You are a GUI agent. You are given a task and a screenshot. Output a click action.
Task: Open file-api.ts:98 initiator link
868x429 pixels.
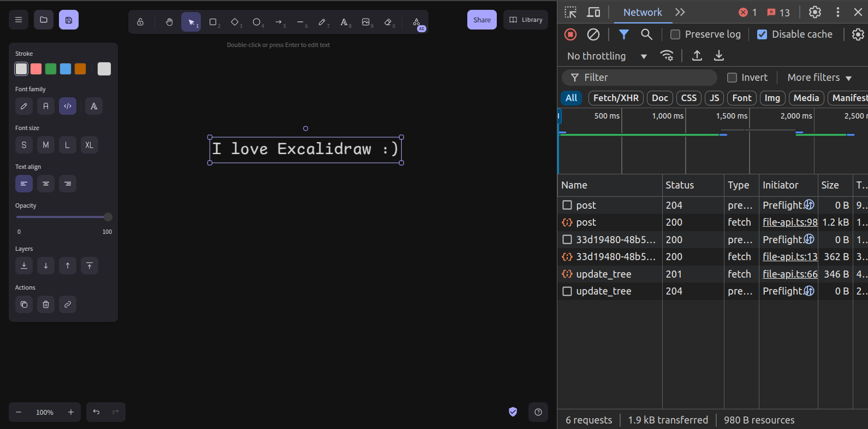click(790, 222)
